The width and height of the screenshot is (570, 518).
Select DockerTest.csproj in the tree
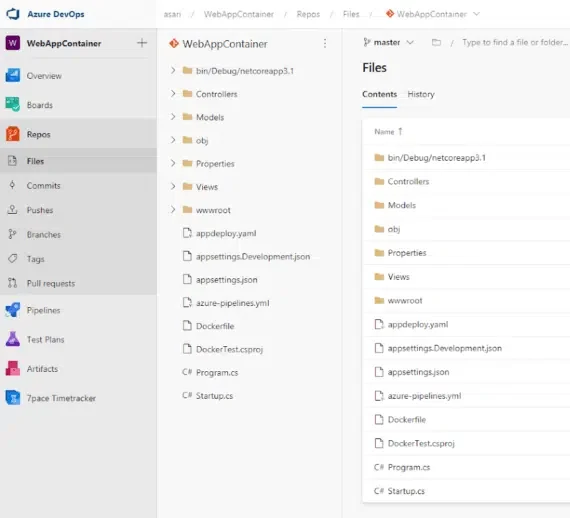[229, 349]
